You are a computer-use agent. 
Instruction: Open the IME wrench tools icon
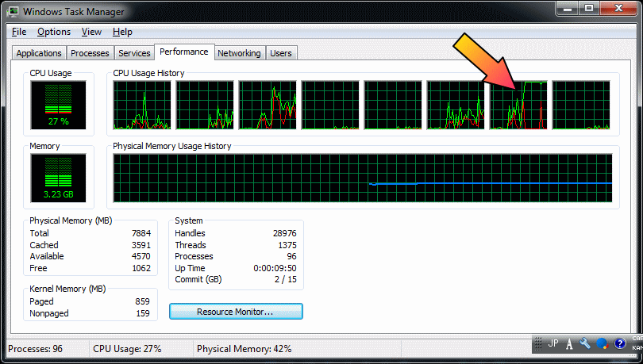tap(585, 343)
